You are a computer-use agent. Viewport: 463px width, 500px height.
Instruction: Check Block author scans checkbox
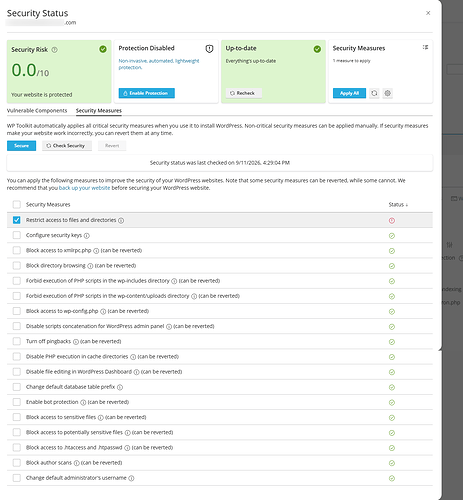pyautogui.click(x=17, y=463)
